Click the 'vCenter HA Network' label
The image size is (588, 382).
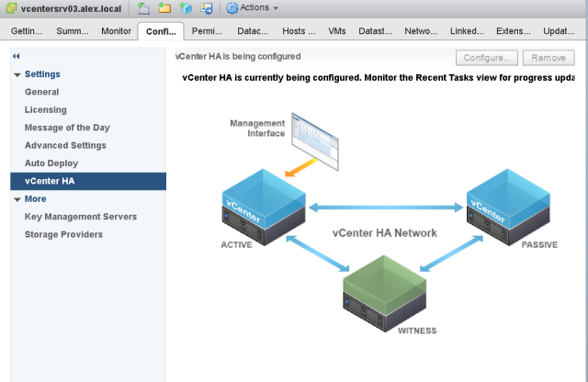point(385,233)
